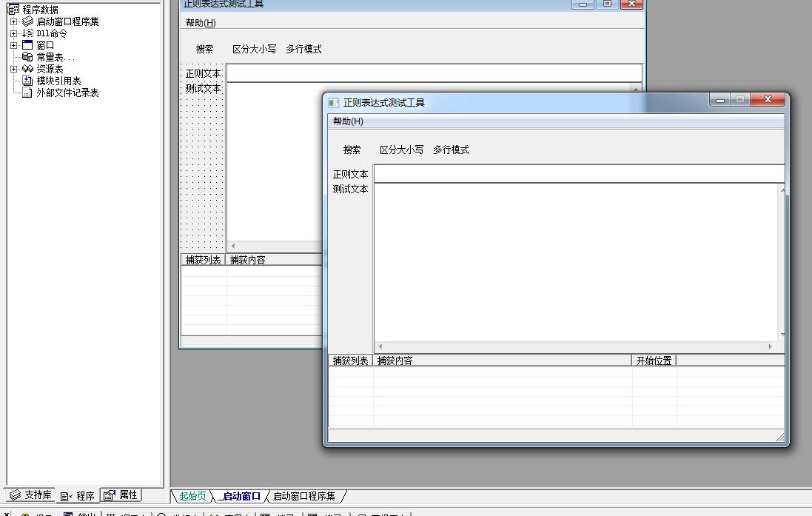Toggle 多行模式 option in front window
The image size is (812, 516).
451,150
